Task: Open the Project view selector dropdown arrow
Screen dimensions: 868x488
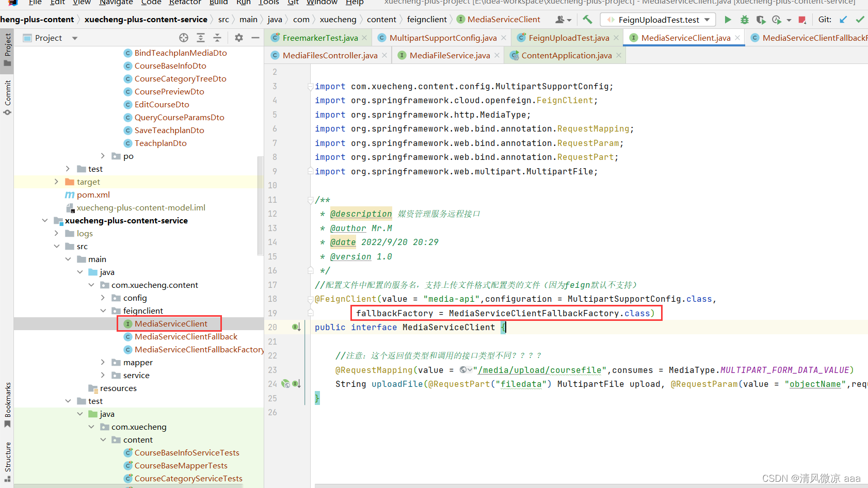Action: [x=75, y=38]
